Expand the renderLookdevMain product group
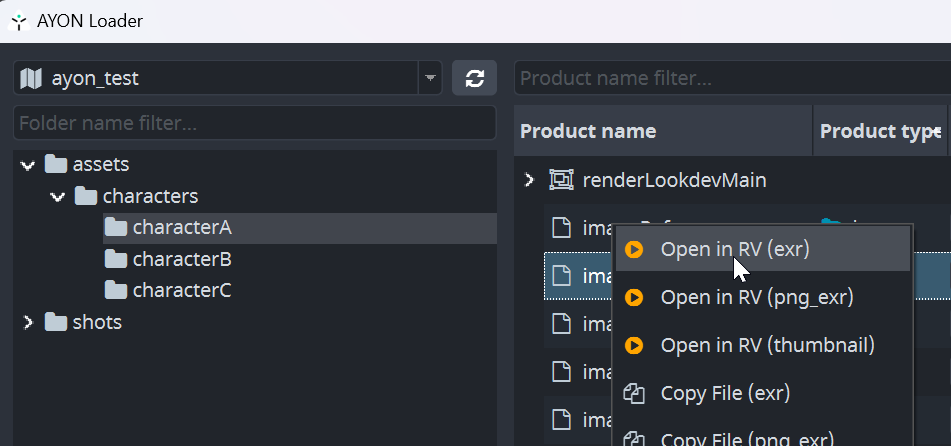Image resolution: width=951 pixels, height=446 pixels. pos(530,181)
